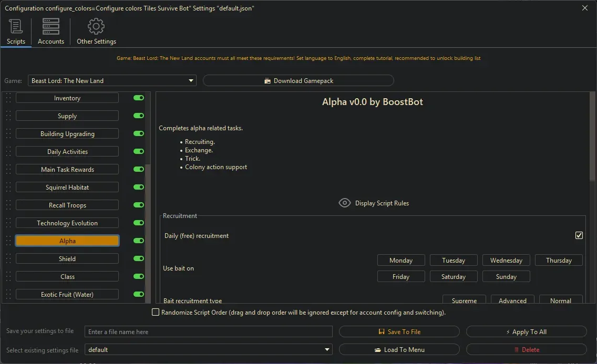
Task: Uncheck Daily (free) recruitment checkbox
Action: coord(579,236)
